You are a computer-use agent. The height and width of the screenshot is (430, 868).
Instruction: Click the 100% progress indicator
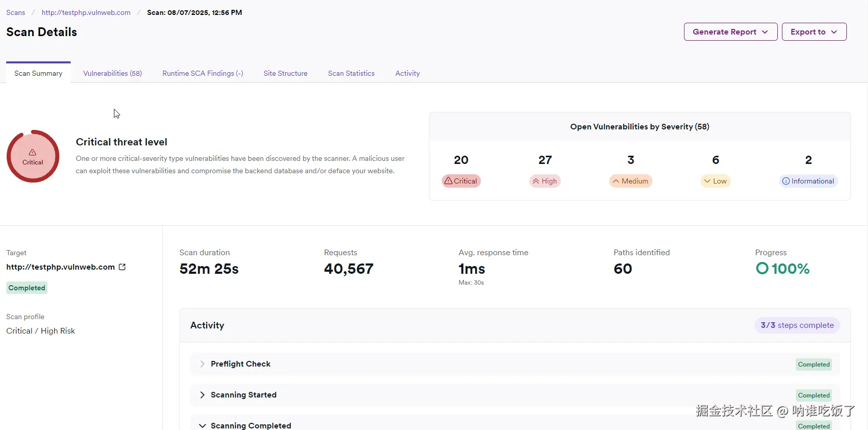tap(782, 269)
